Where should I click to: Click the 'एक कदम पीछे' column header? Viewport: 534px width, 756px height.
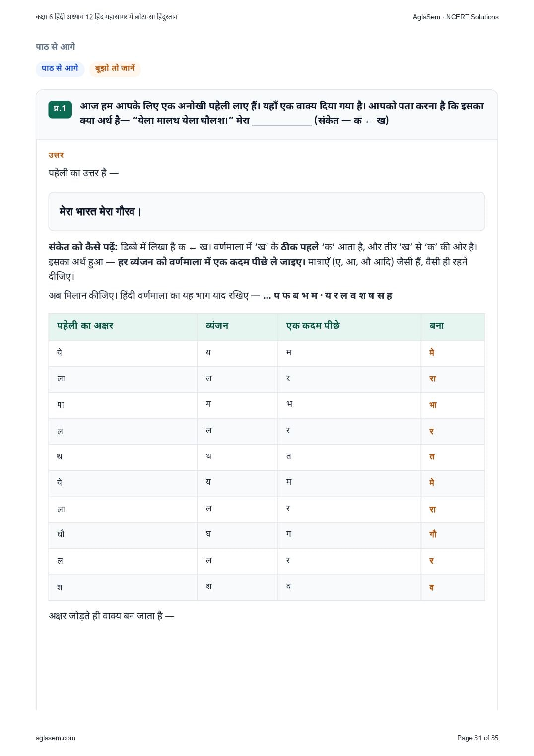pyautogui.click(x=313, y=326)
